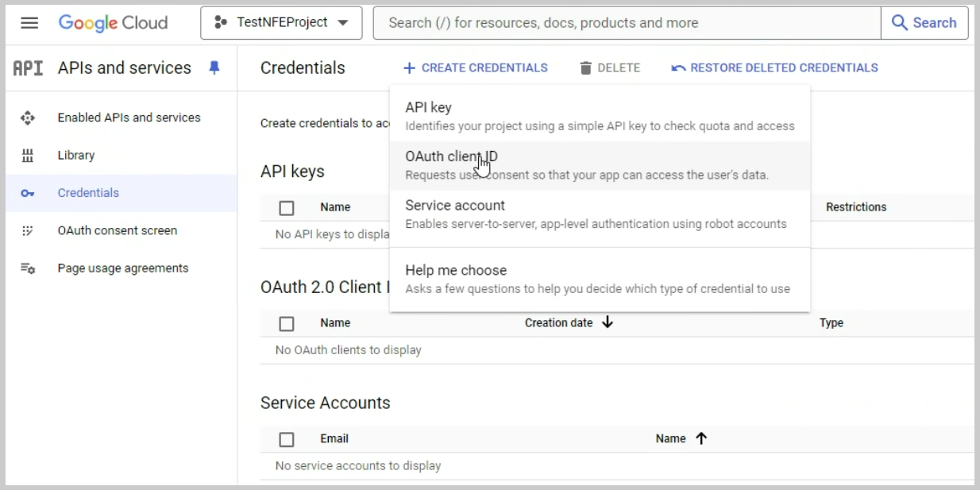The height and width of the screenshot is (490, 980).
Task: Click the Credentials page title
Action: pos(303,68)
